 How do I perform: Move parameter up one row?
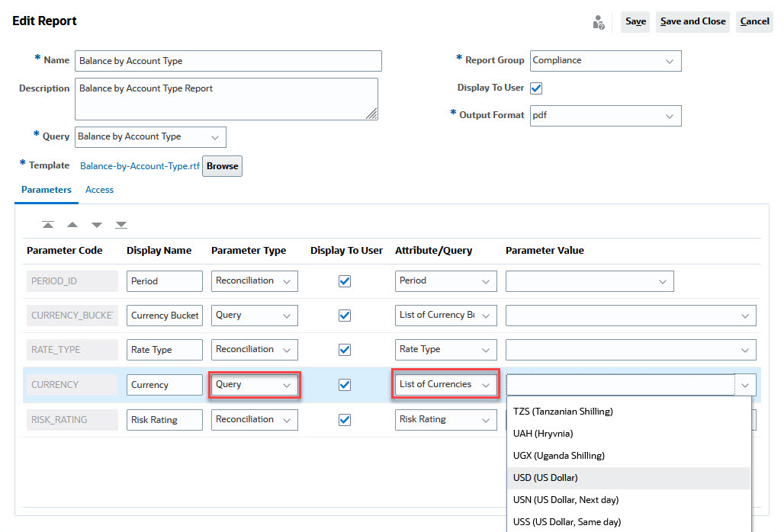(72, 225)
